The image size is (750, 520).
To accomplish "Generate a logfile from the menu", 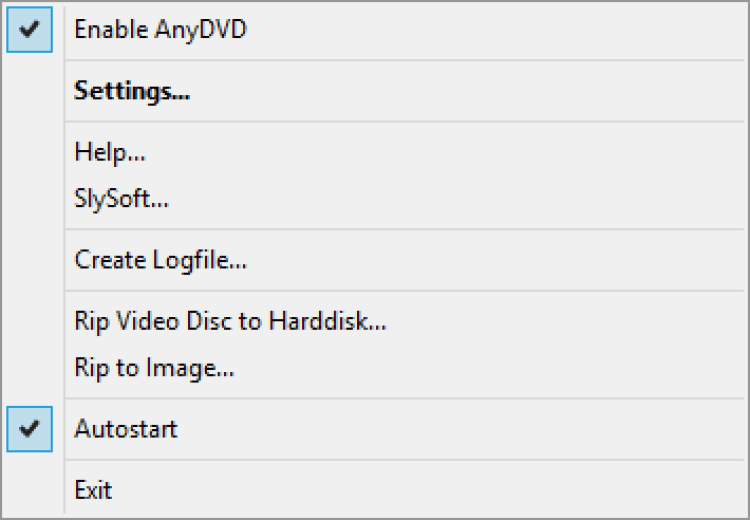I will click(x=160, y=261).
